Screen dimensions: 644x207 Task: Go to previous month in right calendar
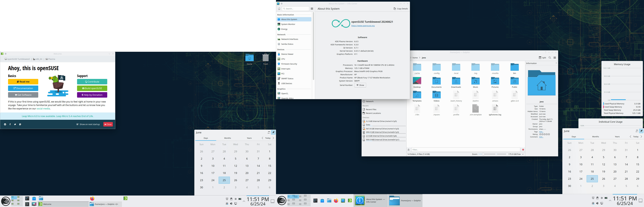(630, 137)
